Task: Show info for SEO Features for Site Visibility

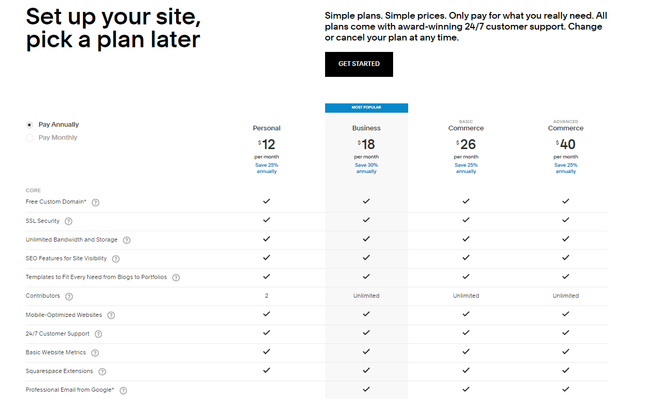Action: [x=116, y=259]
